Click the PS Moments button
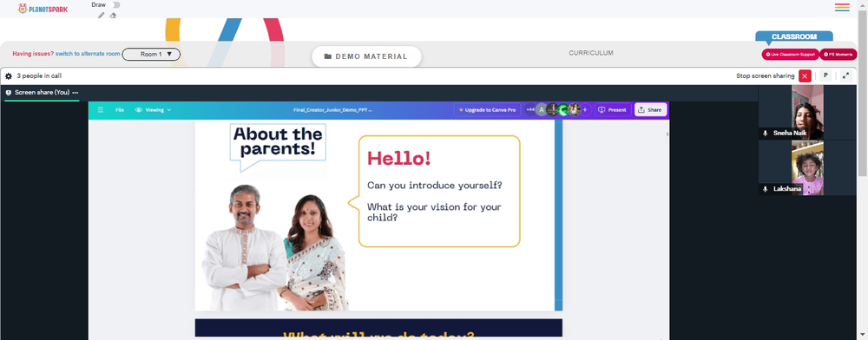The width and height of the screenshot is (868, 340). [838, 54]
